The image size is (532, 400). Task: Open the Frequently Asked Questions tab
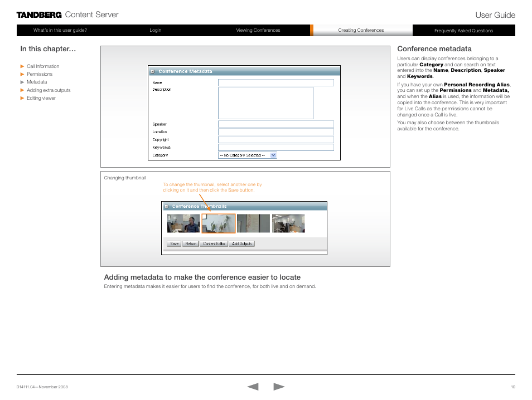464,31
